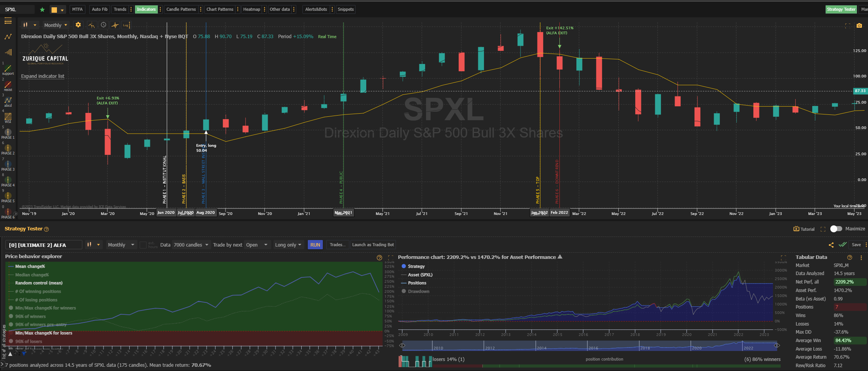Select the PHASE 5 marker tool
Screen dimensions: 868x371
pos(8,197)
